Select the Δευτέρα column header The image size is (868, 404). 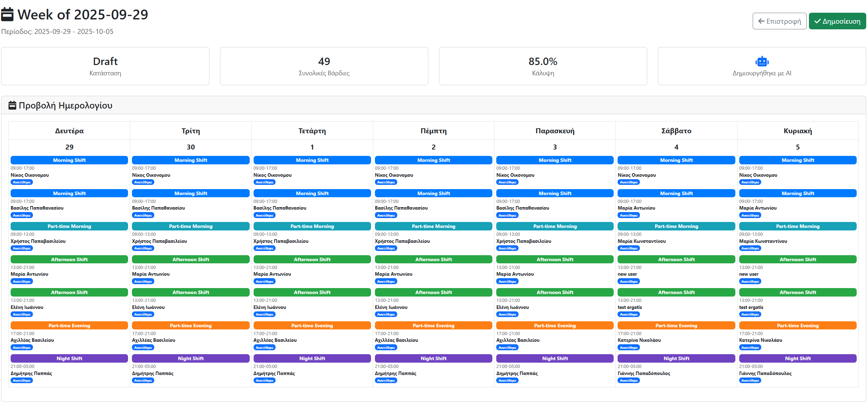click(x=69, y=131)
